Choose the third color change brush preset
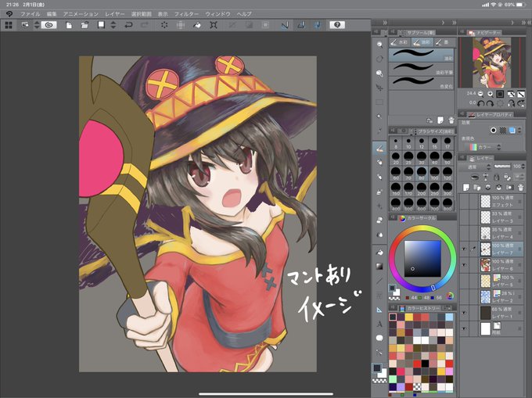The height and width of the screenshot is (398, 532). pyautogui.click(x=421, y=83)
